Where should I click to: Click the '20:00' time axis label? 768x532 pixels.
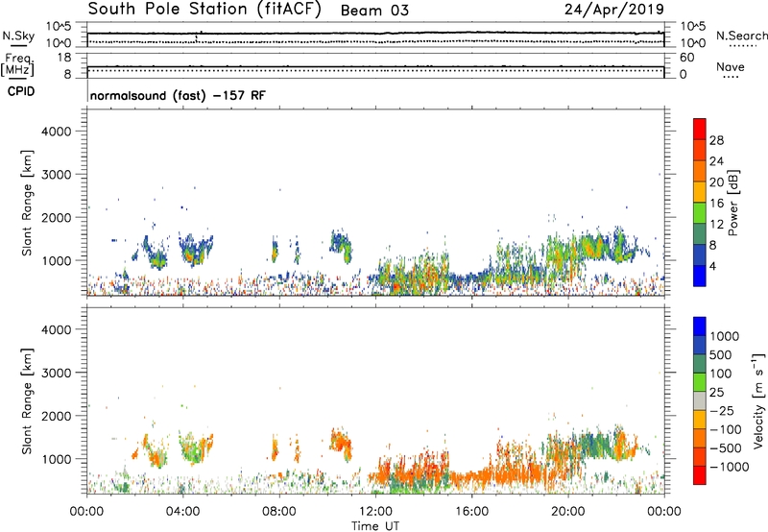[568, 512]
